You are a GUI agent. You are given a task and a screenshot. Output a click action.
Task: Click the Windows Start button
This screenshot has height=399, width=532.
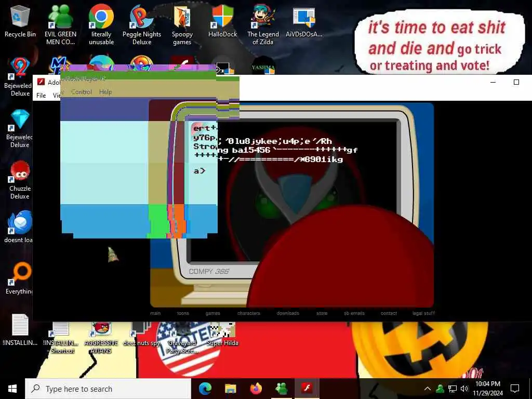click(12, 389)
